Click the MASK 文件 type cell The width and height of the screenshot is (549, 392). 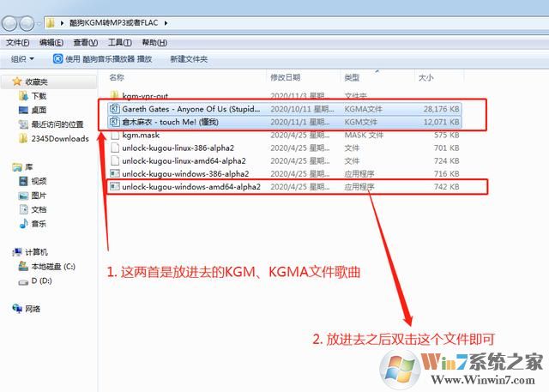[x=364, y=136]
